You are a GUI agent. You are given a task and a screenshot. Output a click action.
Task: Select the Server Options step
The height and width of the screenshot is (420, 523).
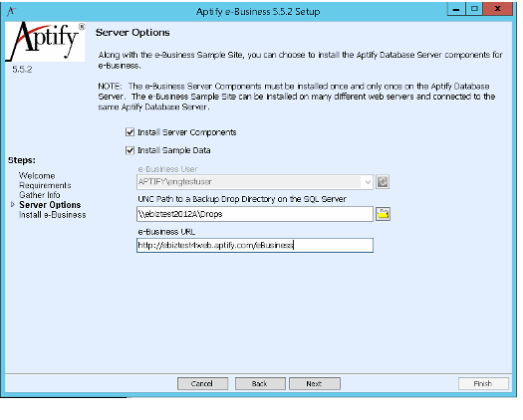(50, 205)
